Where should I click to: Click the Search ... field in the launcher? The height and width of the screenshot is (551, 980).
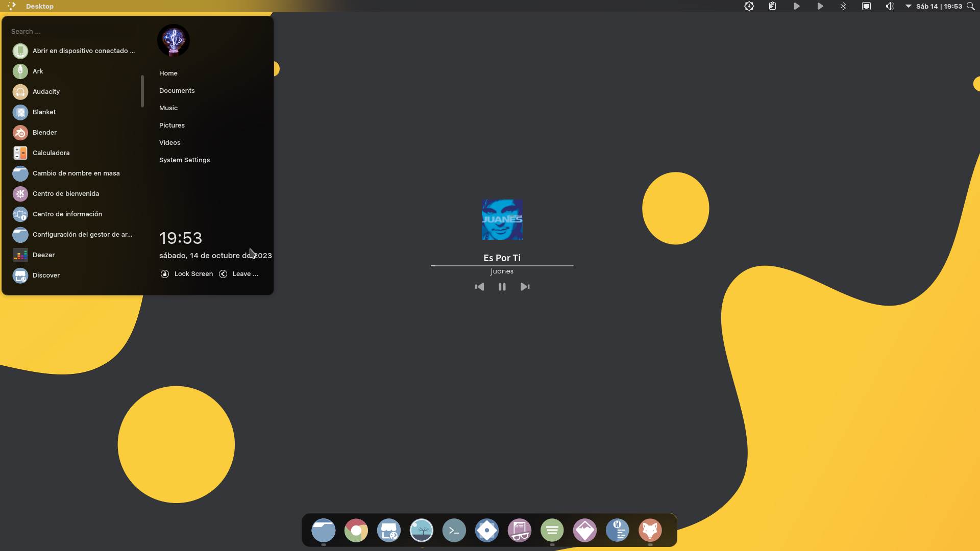(75, 32)
